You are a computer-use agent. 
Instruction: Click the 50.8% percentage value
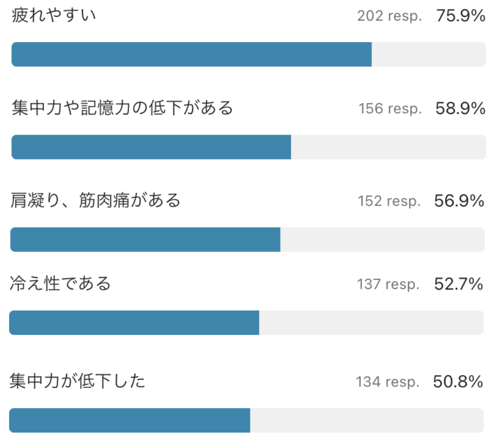[x=458, y=381]
